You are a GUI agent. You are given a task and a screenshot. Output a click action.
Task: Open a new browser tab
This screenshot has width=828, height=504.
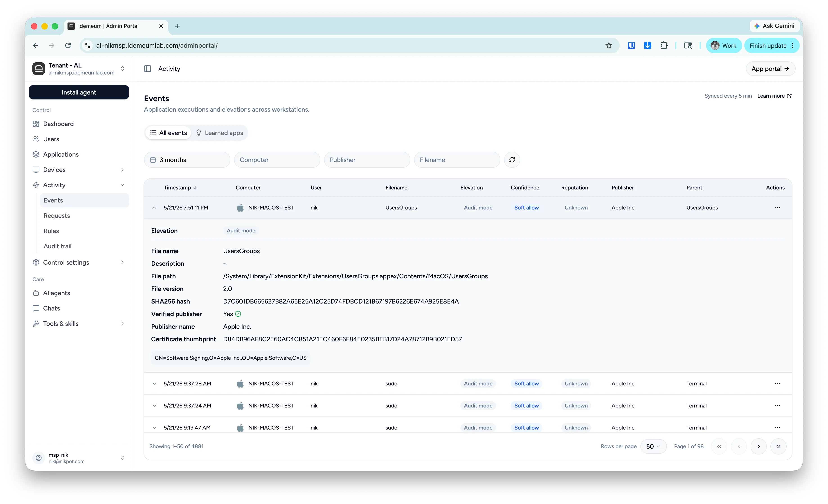177,26
